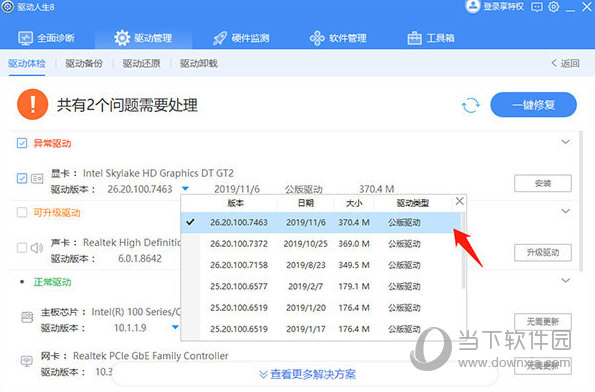Open the 工具箱 tab
Screen dimensions: 595x392
coord(431,38)
